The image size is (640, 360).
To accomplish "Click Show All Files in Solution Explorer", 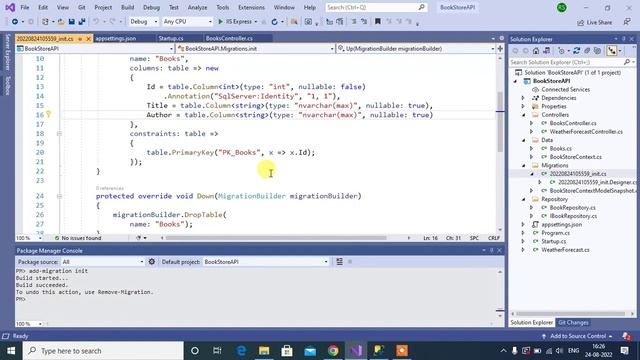I will (x=597, y=51).
